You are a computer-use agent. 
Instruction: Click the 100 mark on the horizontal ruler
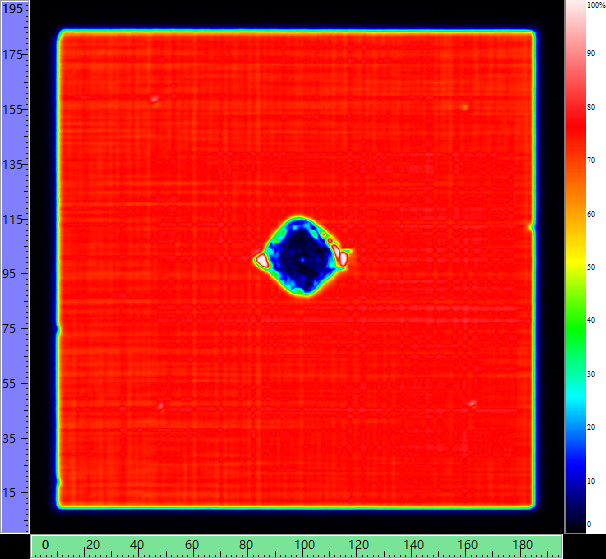tap(301, 547)
